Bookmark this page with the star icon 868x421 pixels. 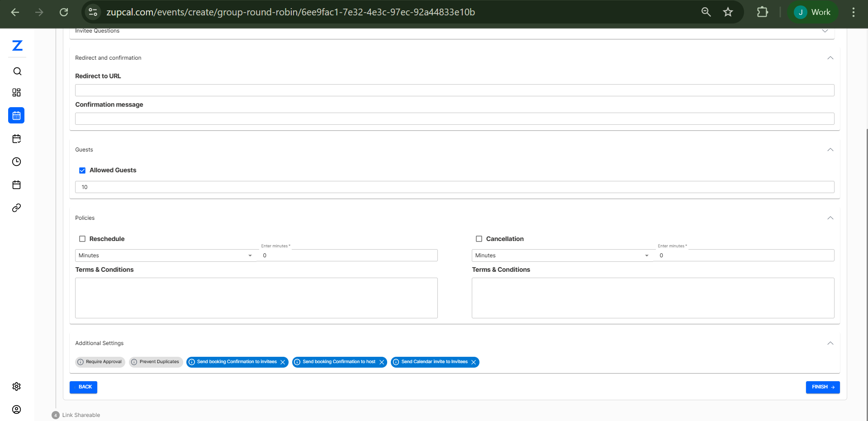[x=728, y=12]
